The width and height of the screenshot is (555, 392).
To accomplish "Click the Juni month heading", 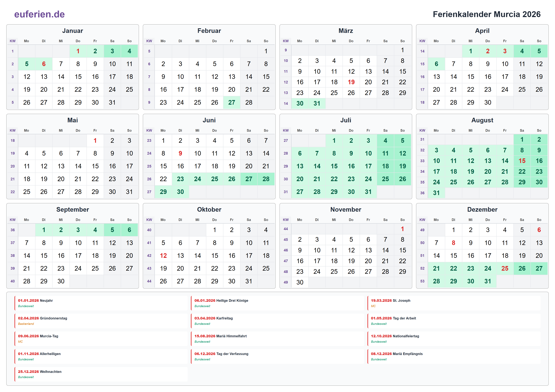I will pyautogui.click(x=209, y=120).
